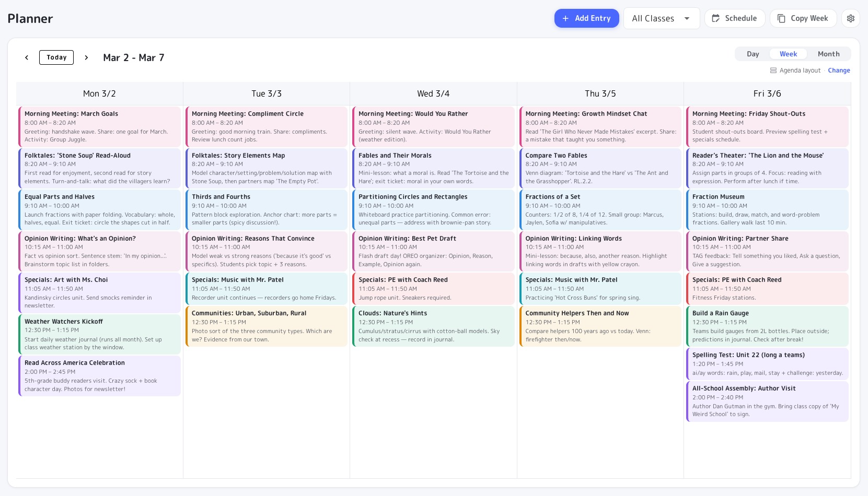Open All-School Assembly: Author Visit entry

tap(767, 401)
